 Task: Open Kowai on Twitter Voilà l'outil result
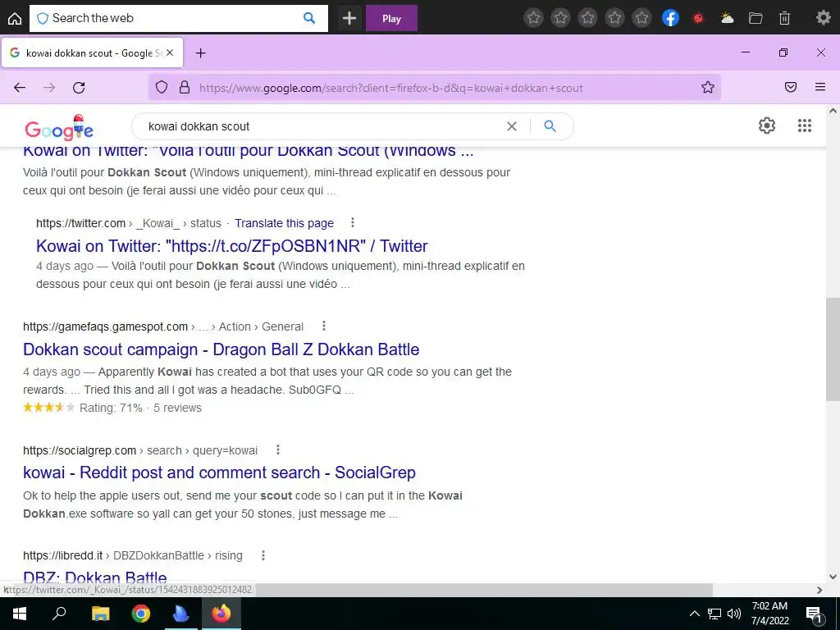click(x=248, y=151)
